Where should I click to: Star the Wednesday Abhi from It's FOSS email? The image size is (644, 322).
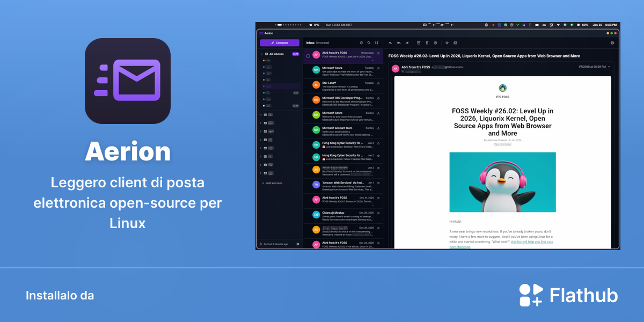(378, 53)
